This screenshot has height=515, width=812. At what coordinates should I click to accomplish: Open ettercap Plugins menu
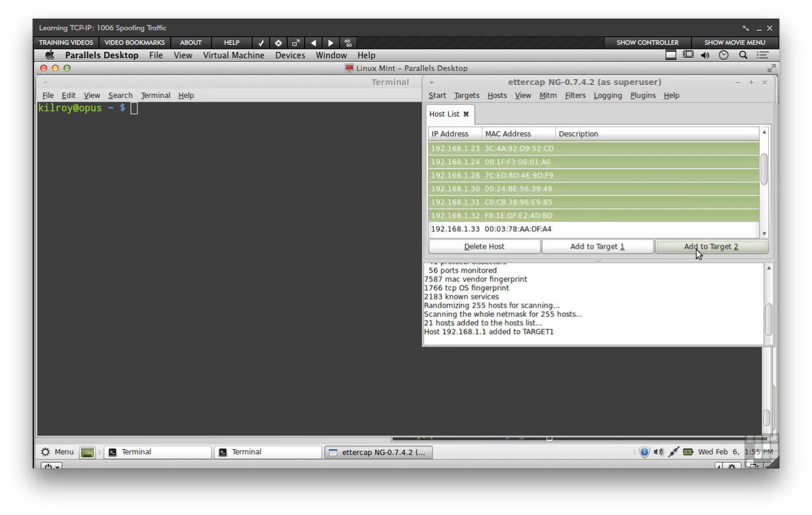(x=642, y=96)
